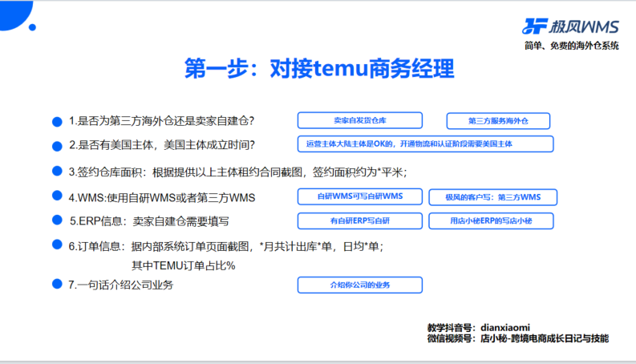This screenshot has height=364, width=636.
Task: Click the 卖家自发货仓库 box
Action: click(x=360, y=120)
